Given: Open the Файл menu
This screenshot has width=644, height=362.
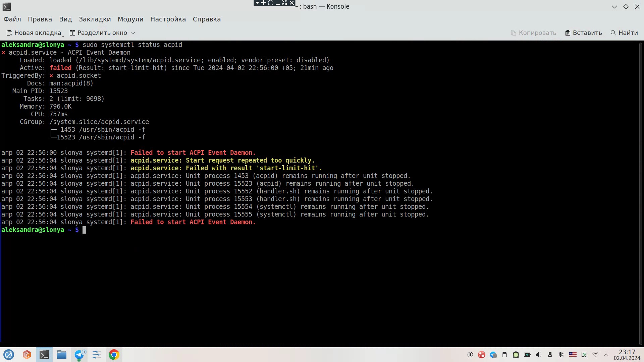Looking at the screenshot, I should click(12, 19).
